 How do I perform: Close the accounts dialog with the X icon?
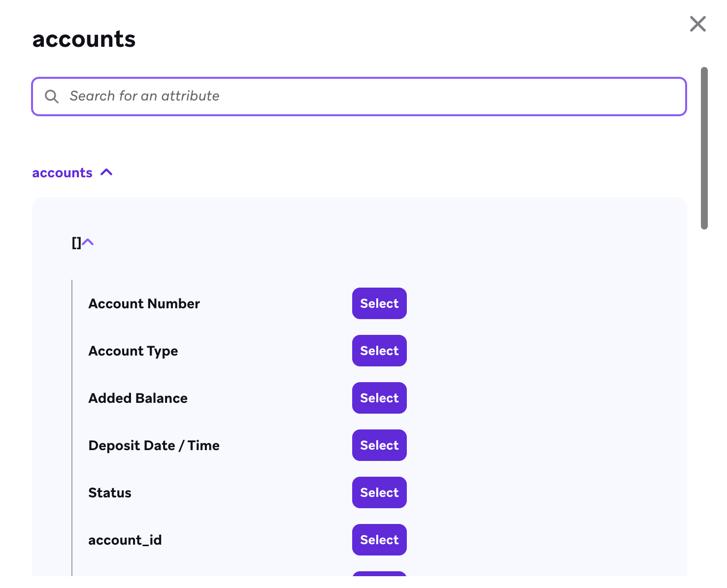click(697, 24)
